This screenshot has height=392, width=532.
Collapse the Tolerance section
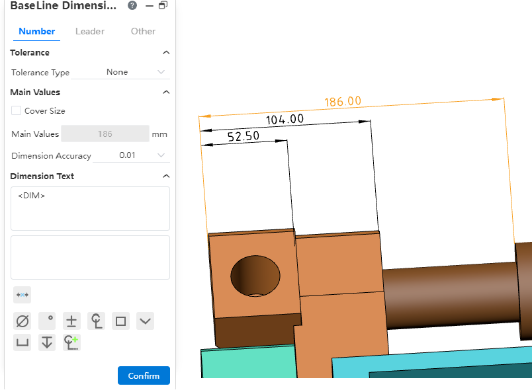[x=166, y=53]
